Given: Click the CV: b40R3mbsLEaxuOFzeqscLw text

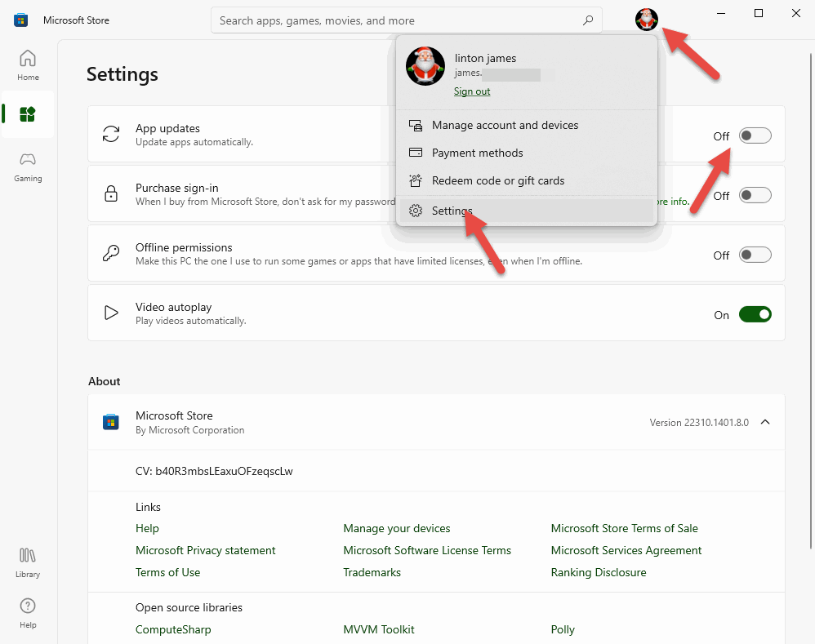Looking at the screenshot, I should pyautogui.click(x=214, y=471).
